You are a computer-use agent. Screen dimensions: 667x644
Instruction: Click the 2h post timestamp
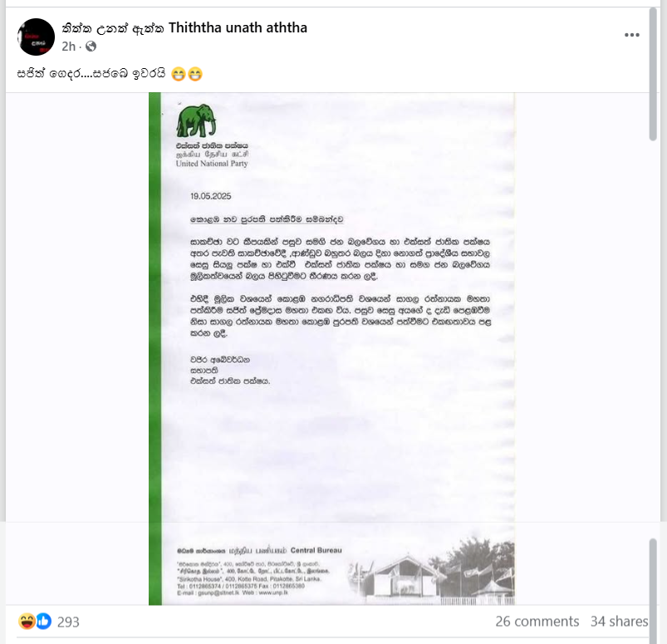68,46
